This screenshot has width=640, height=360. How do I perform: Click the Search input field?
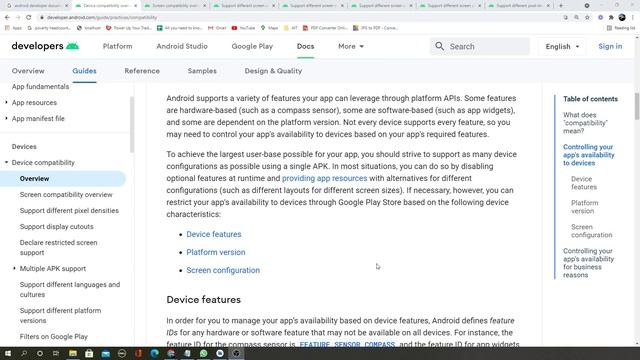[x=480, y=47]
